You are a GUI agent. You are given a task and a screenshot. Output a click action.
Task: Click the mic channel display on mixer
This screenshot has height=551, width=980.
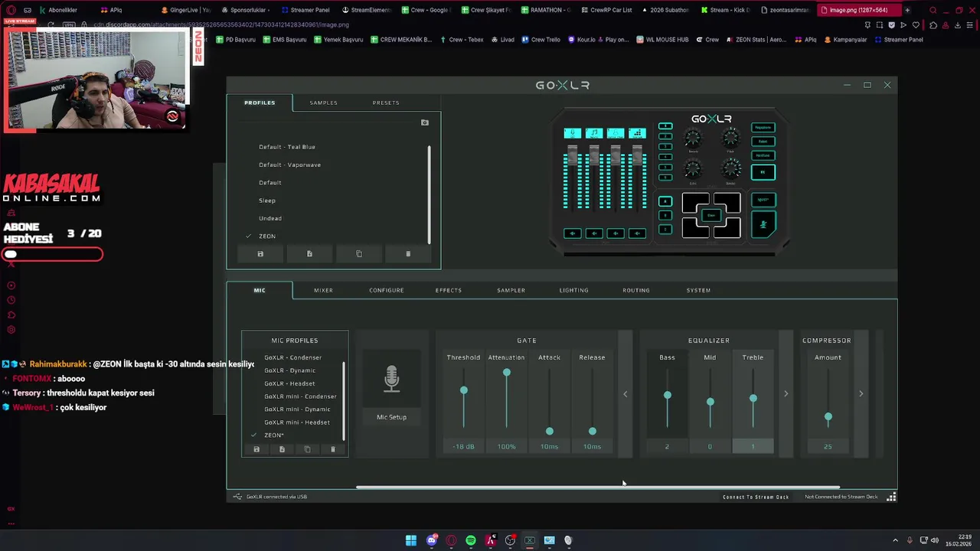tap(573, 133)
